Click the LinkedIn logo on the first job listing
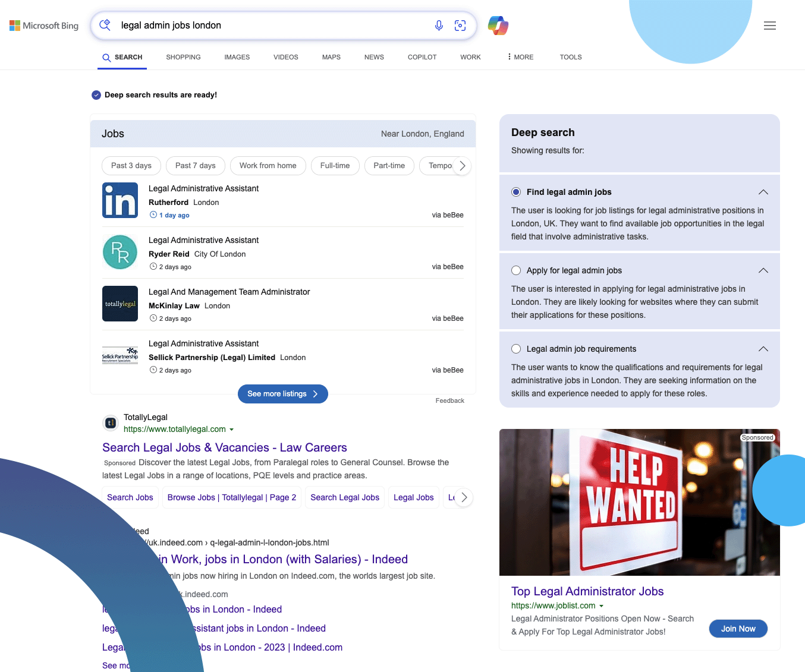Viewport: 805px width, 672px height. coord(120,200)
